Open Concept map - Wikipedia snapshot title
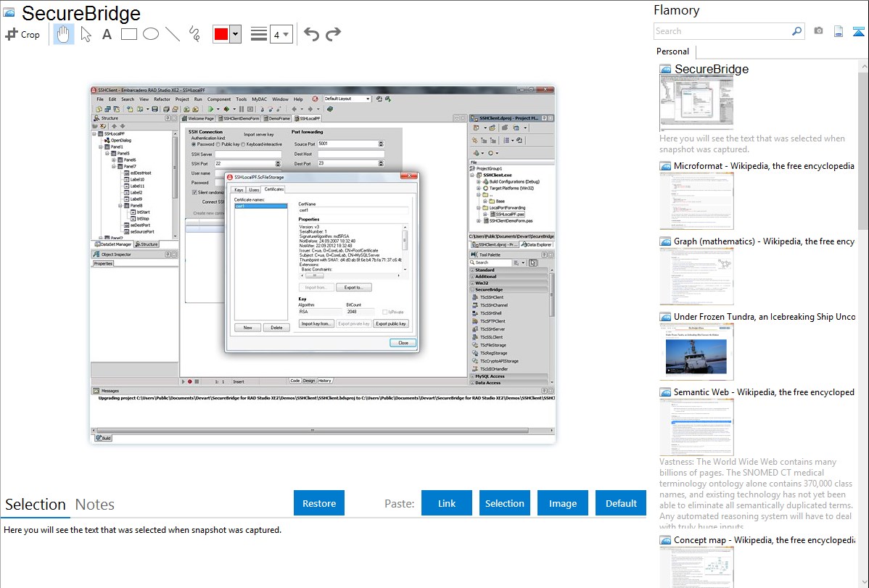 point(764,540)
